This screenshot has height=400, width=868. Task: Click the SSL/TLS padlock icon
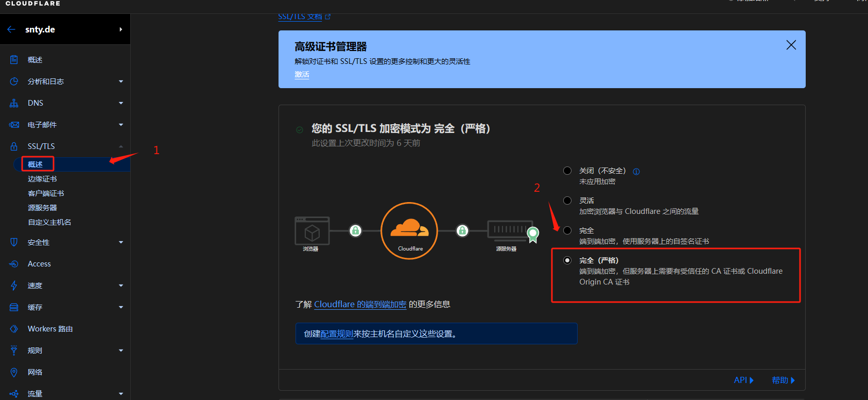(14, 146)
